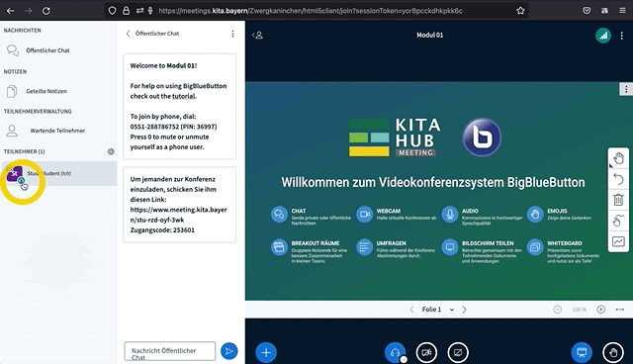Zoom in the presentation
633x364 pixels.
[600, 310]
